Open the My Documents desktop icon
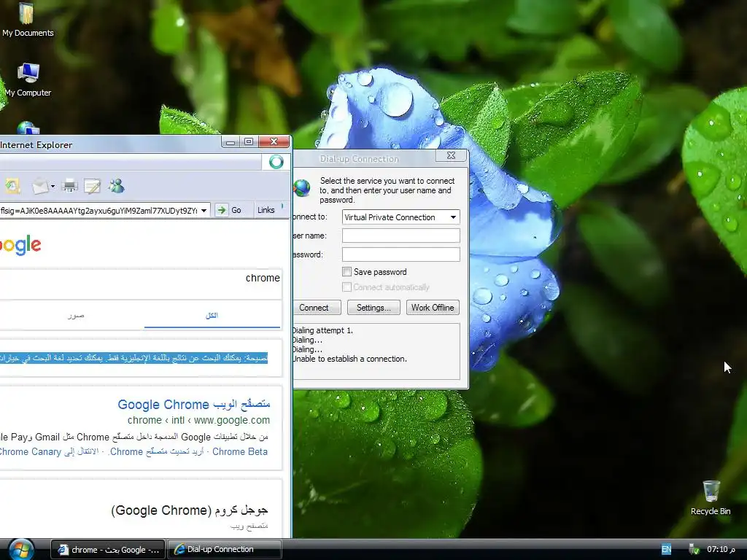 27,19
